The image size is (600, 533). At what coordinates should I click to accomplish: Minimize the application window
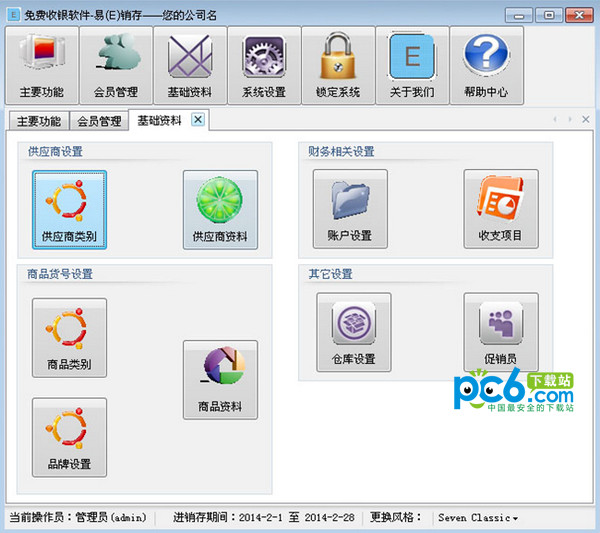pos(519,15)
